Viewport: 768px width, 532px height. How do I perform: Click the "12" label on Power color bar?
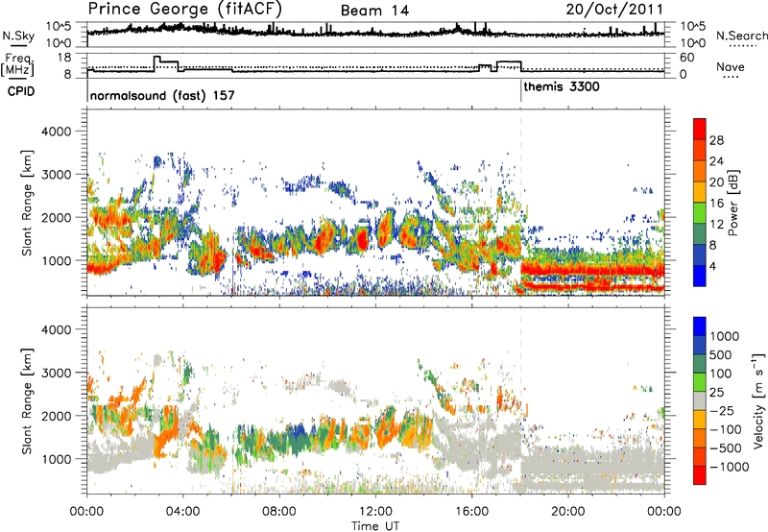coord(716,225)
